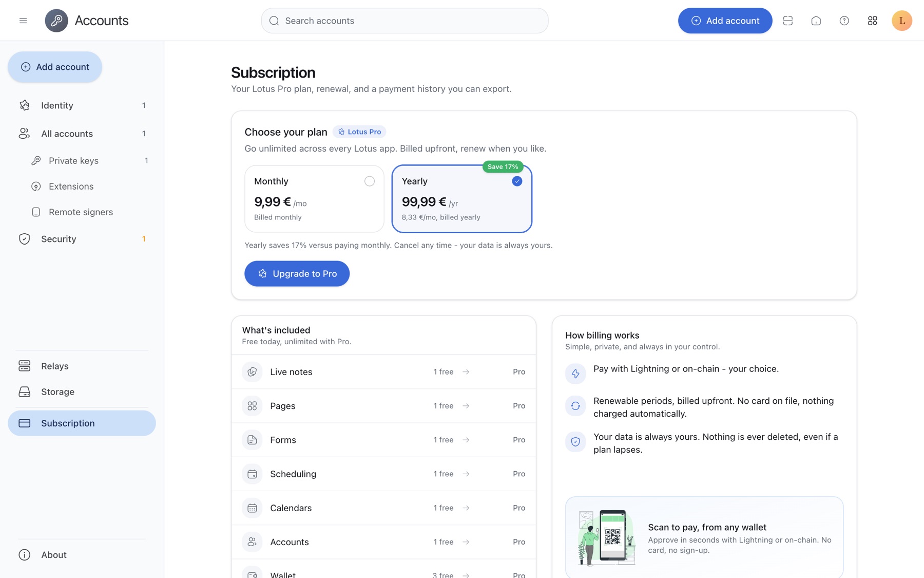This screenshot has width=924, height=578.
Task: Click the Save 17% badge
Action: 503,167
